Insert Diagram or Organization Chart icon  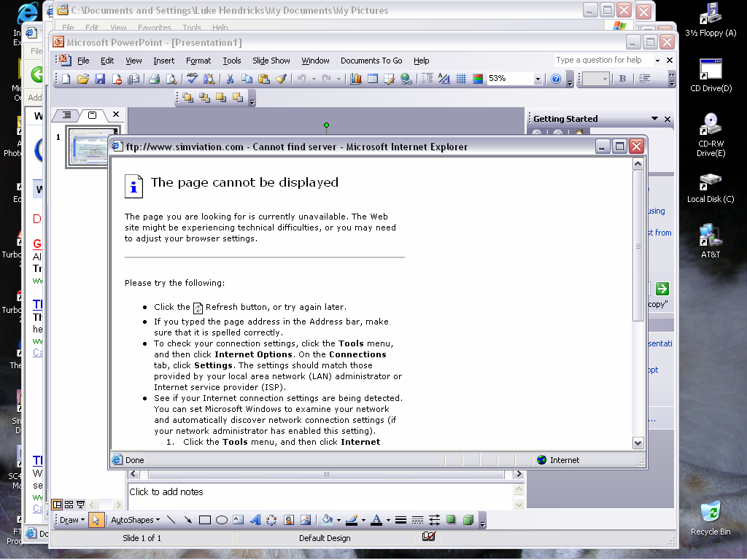tap(271, 520)
